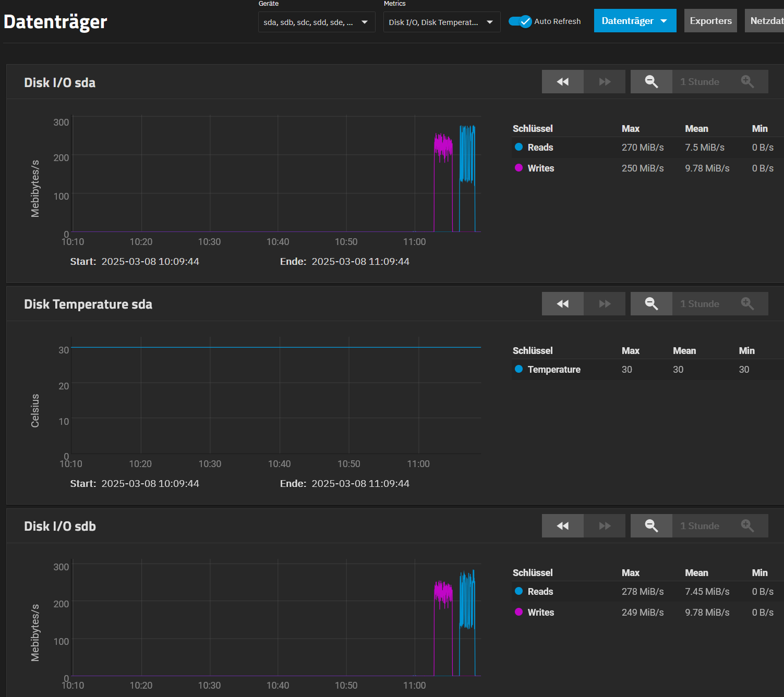The width and height of the screenshot is (784, 697).
Task: Click the zoom-in magnifier for Disk I/O sda
Action: tap(747, 81)
